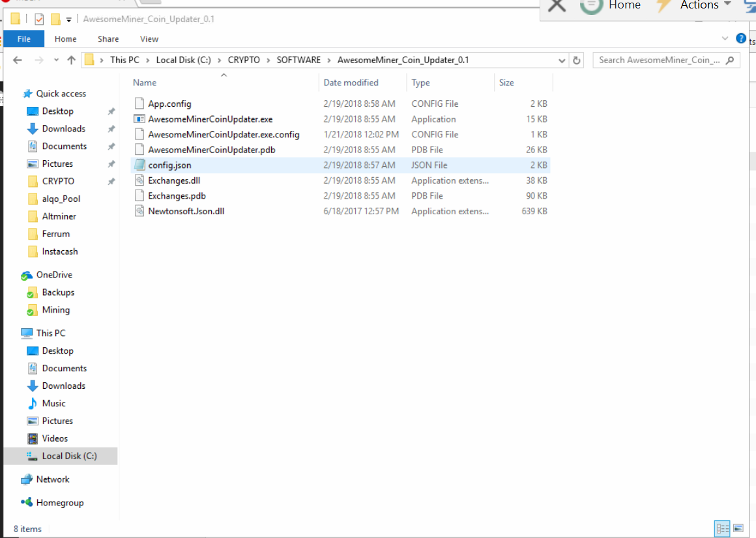Open Quick access in sidebar

(61, 93)
